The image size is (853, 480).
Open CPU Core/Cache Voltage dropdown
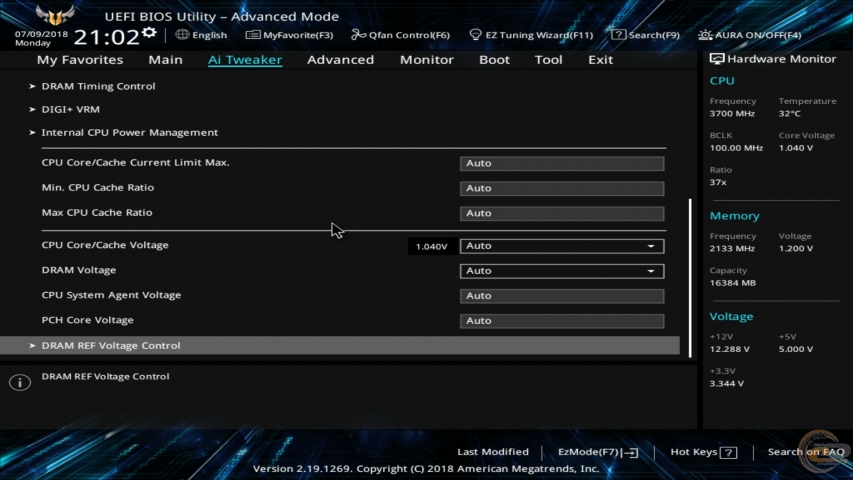[x=561, y=246]
